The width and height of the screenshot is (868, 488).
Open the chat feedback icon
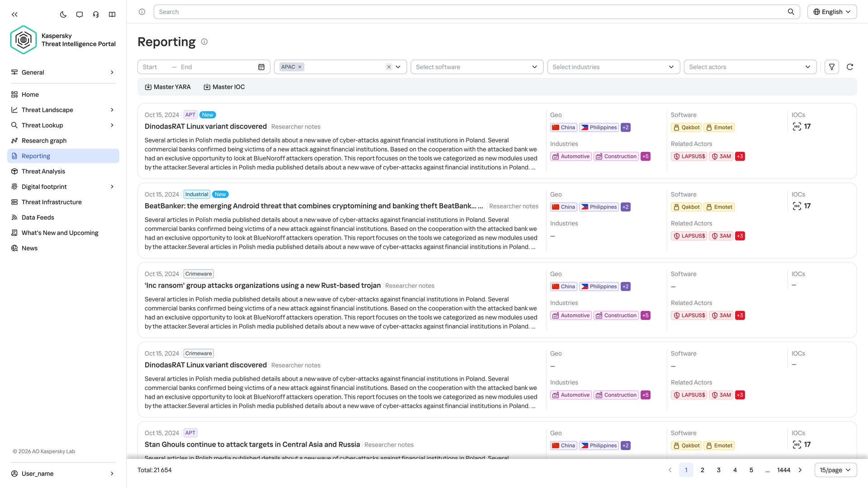80,14
